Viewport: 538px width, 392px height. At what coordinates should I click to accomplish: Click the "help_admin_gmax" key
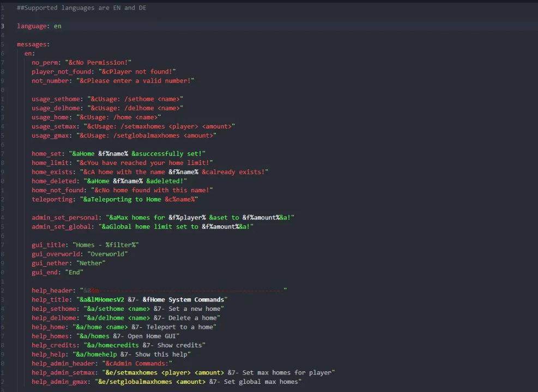[x=59, y=382]
